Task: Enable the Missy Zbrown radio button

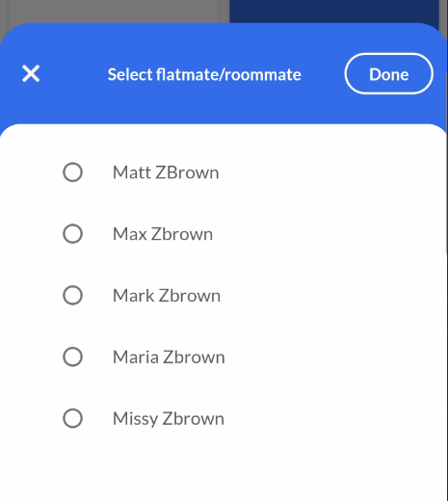Action: click(72, 418)
